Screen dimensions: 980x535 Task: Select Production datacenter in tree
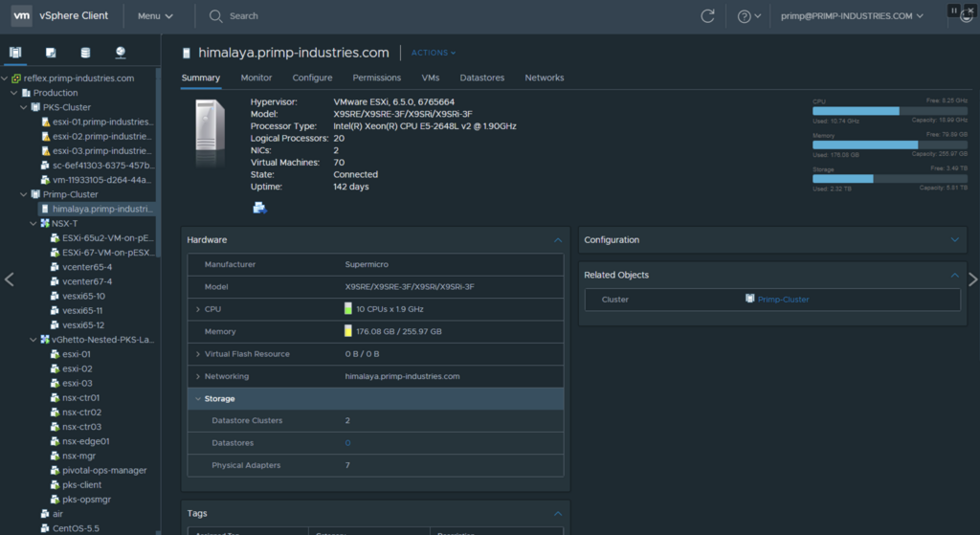tap(56, 93)
